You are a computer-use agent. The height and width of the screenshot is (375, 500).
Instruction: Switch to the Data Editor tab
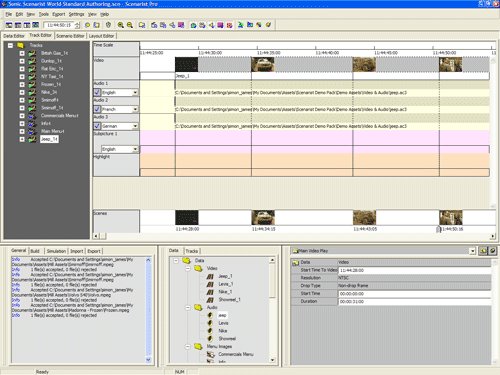[14, 36]
